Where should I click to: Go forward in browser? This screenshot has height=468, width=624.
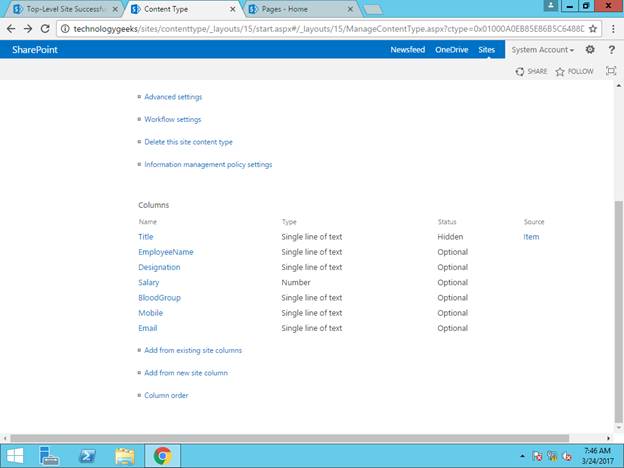click(x=28, y=29)
